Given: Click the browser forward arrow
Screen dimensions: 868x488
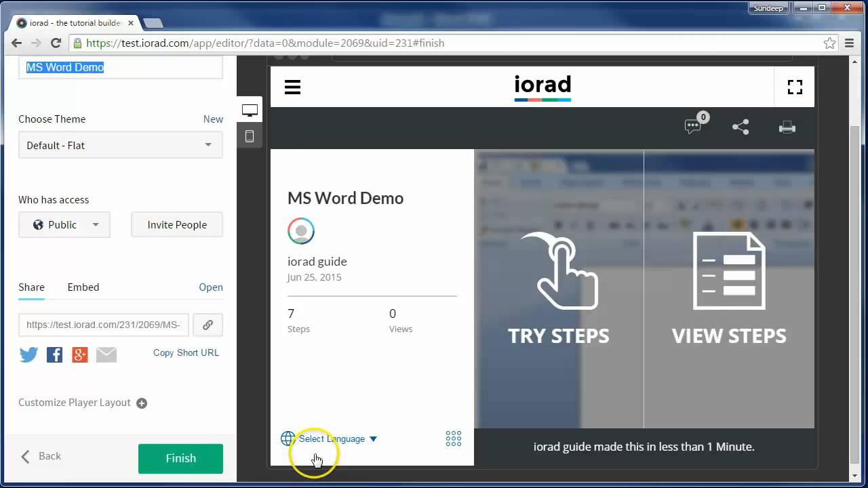Looking at the screenshot, I should click(37, 43).
